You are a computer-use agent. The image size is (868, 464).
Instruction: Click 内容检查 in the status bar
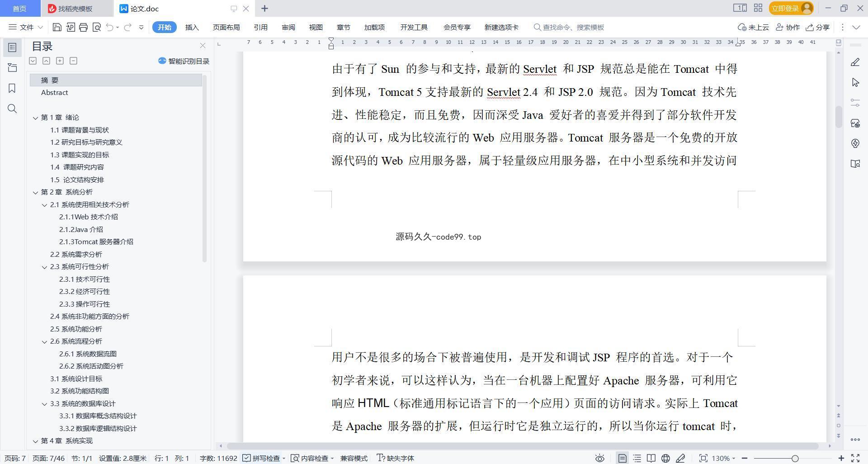pyautogui.click(x=312, y=458)
